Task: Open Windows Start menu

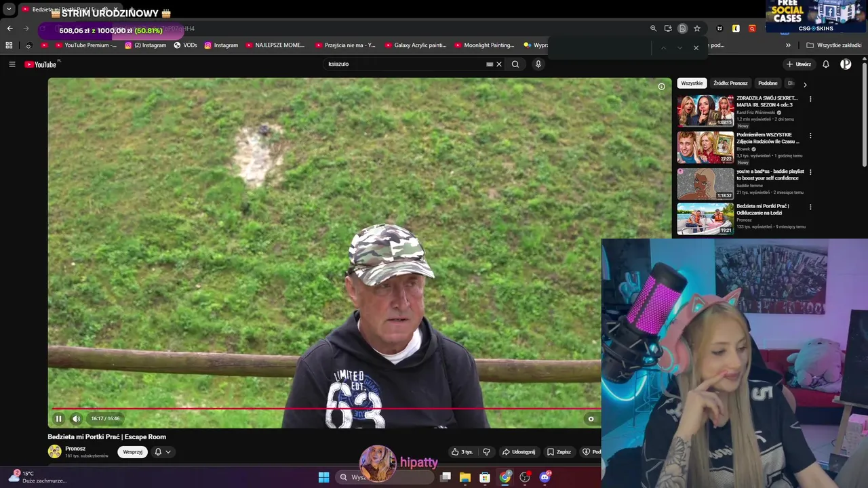Action: (x=324, y=477)
